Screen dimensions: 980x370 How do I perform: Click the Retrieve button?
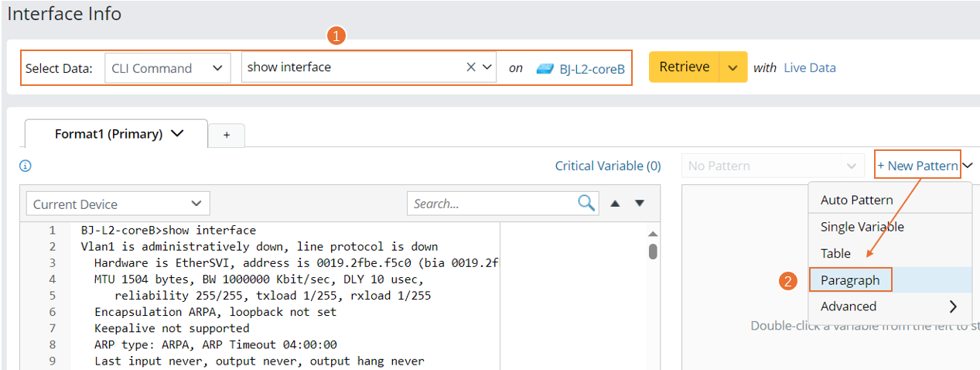(684, 67)
